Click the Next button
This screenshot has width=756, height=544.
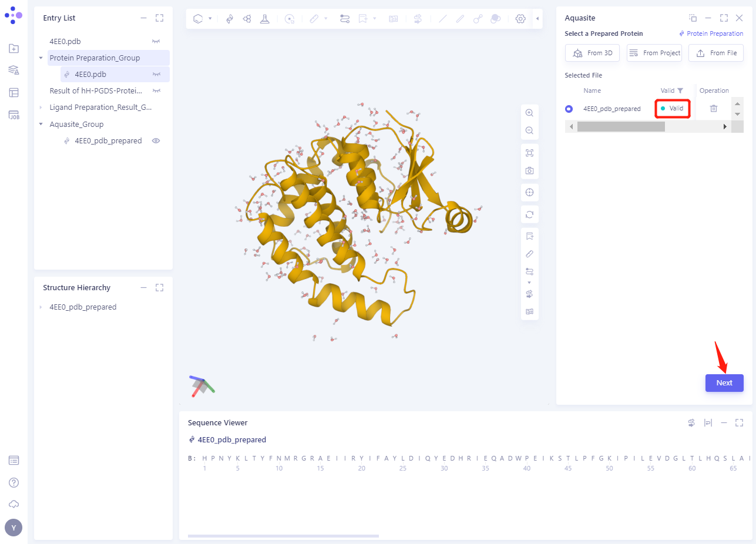click(724, 383)
